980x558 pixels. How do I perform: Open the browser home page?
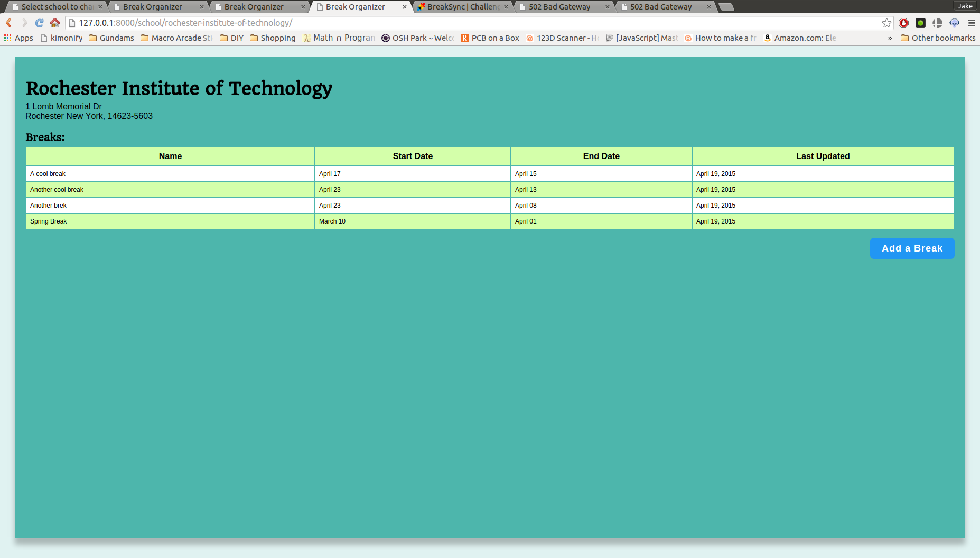point(55,23)
